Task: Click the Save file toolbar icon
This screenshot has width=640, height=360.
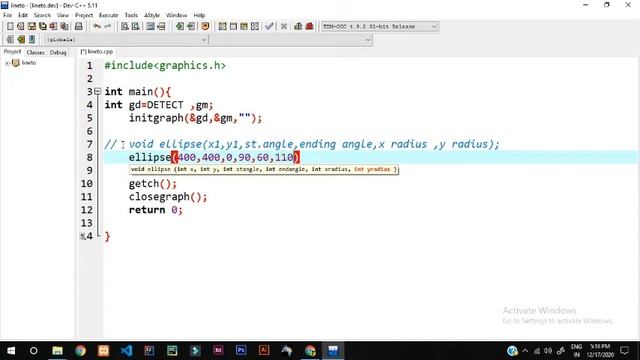Action: click(31, 27)
